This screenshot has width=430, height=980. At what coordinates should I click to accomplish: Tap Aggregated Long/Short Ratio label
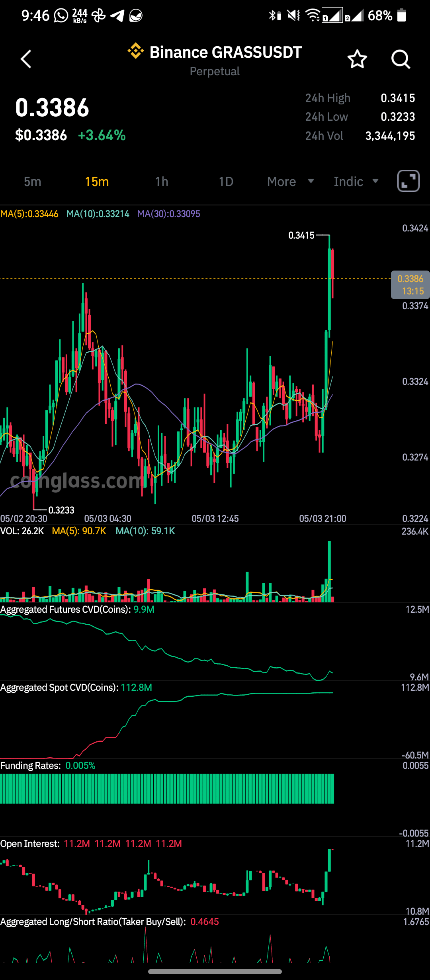93,922
